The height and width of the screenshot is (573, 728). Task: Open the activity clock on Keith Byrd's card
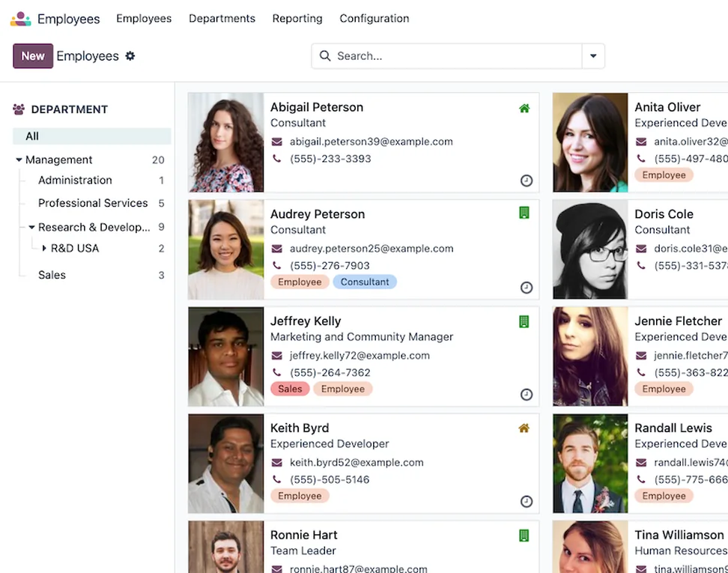tap(526, 502)
